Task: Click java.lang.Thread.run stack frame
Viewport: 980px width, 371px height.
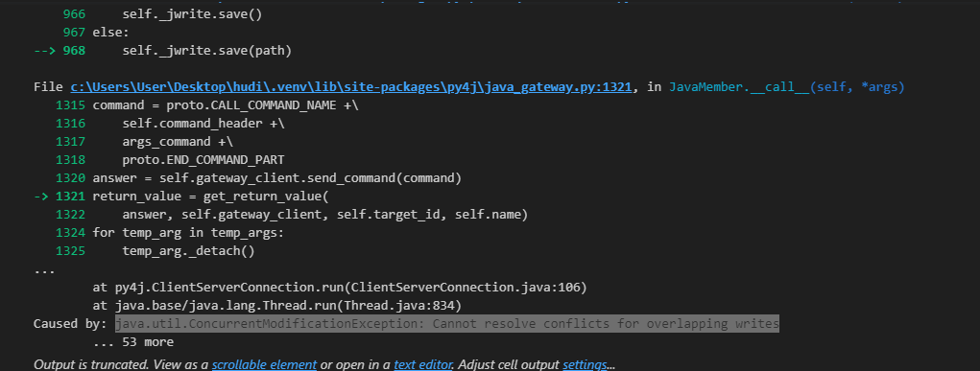Action: click(x=276, y=306)
